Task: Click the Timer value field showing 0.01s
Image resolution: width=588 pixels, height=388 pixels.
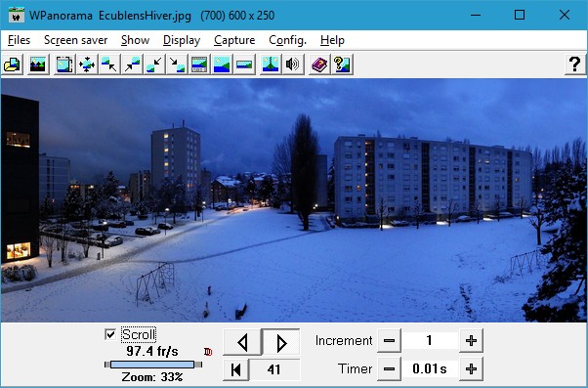Action: (430, 368)
